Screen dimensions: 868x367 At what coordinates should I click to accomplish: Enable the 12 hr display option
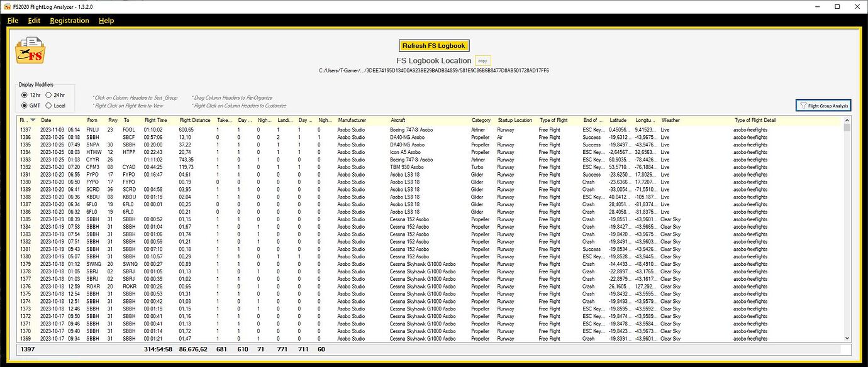click(26, 95)
